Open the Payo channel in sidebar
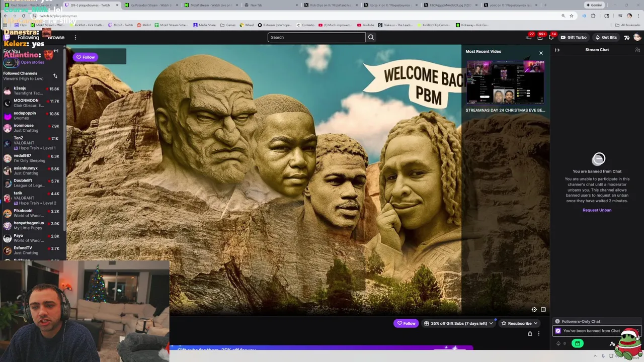The image size is (644, 362). [32, 238]
